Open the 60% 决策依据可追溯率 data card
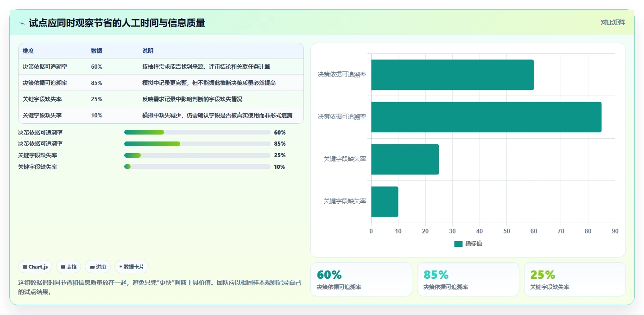 [361, 279]
